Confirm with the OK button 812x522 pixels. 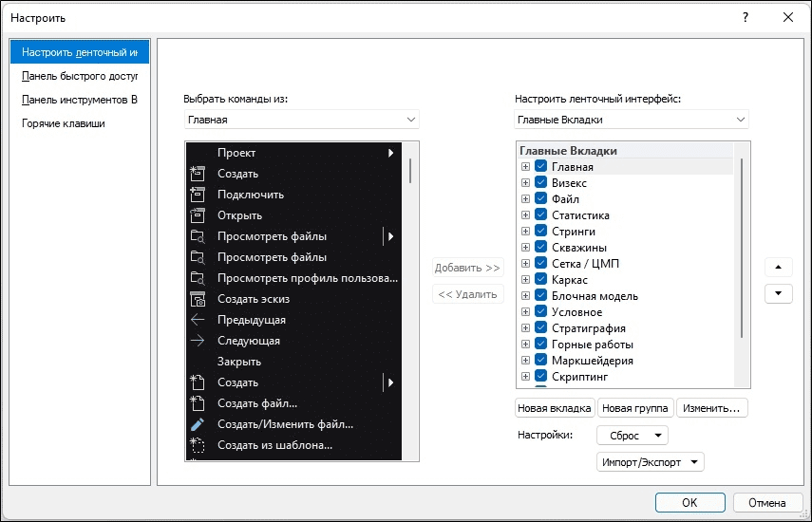[x=689, y=502]
